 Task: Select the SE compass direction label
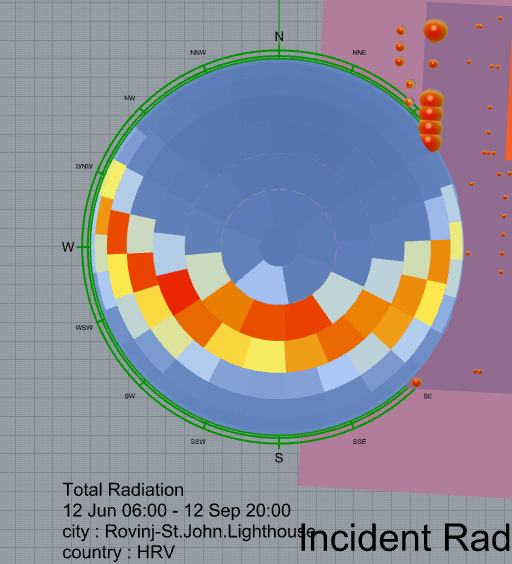(427, 396)
